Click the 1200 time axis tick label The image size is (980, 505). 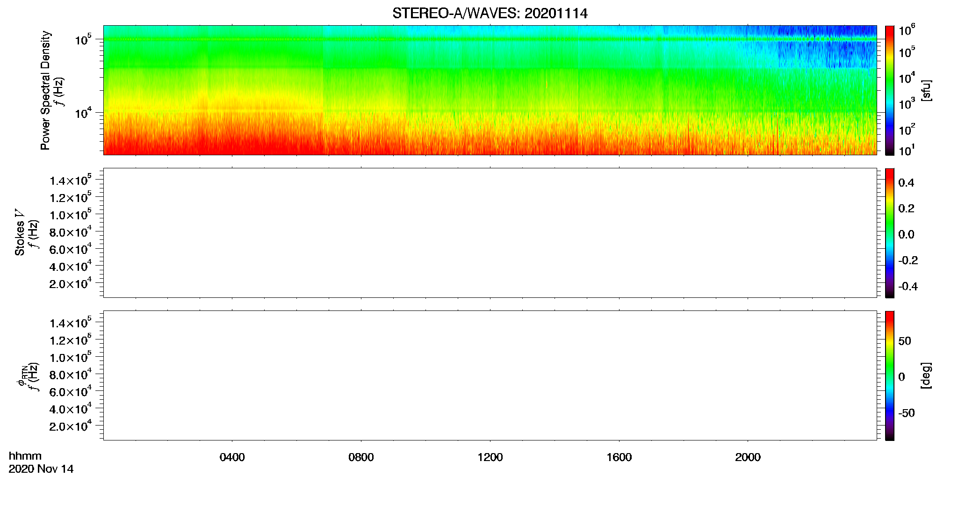(490, 457)
